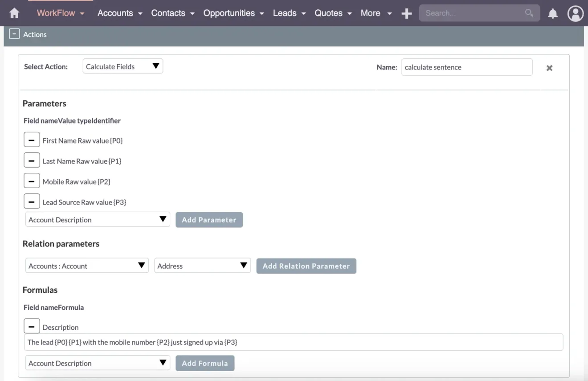The width and height of the screenshot is (588, 381).
Task: Remove the Description formula
Action: 32,326
